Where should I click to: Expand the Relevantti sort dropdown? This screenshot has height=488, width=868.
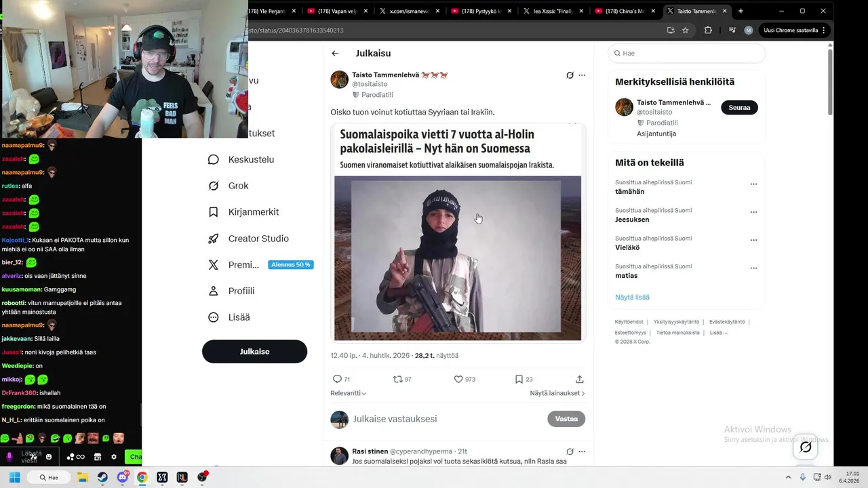pos(349,393)
